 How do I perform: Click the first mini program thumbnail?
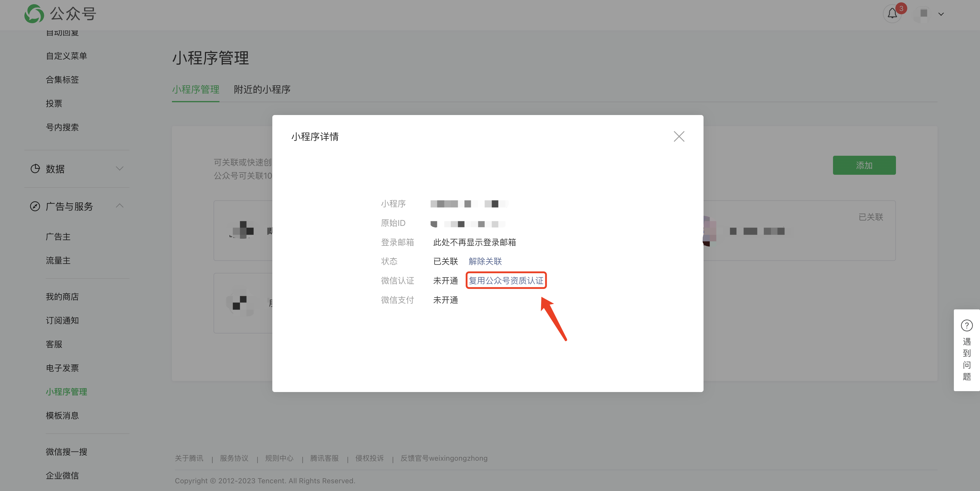tap(243, 230)
